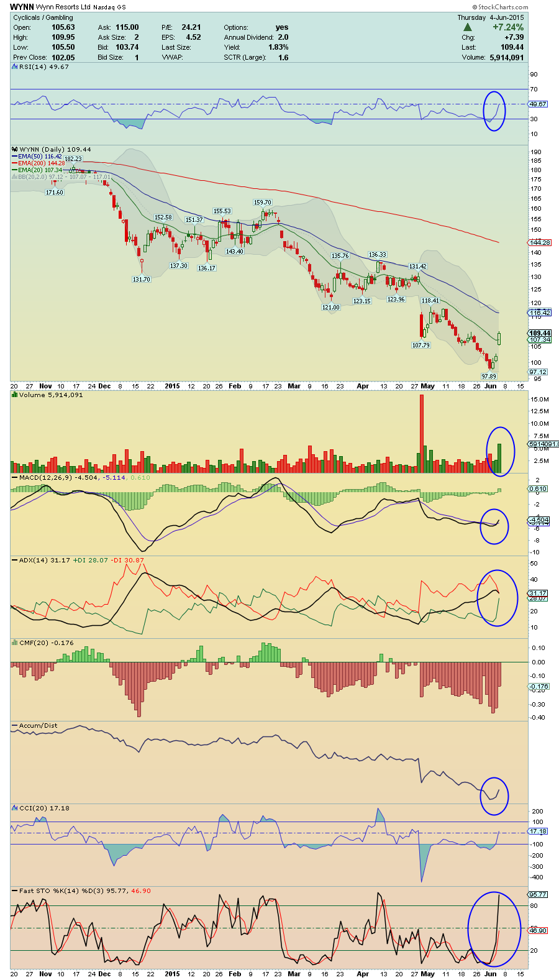
Task: Click the WYNN ticker symbol header
Action: (x=22, y=7)
